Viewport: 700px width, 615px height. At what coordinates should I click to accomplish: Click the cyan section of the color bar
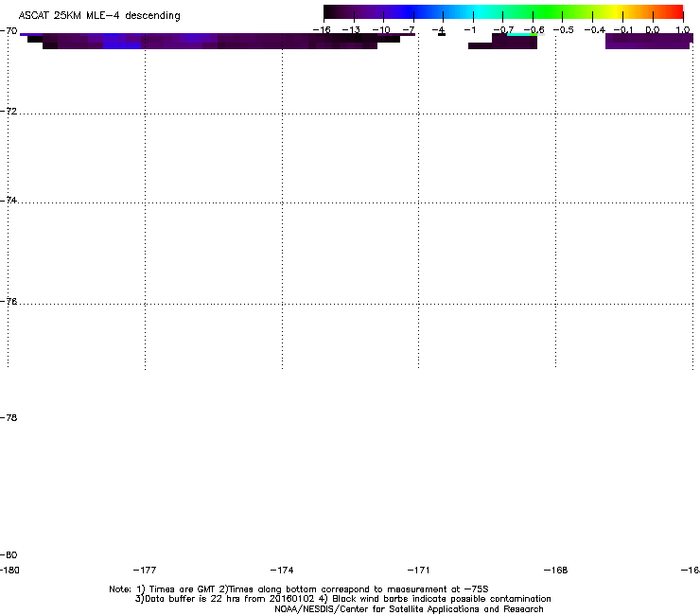click(480, 12)
